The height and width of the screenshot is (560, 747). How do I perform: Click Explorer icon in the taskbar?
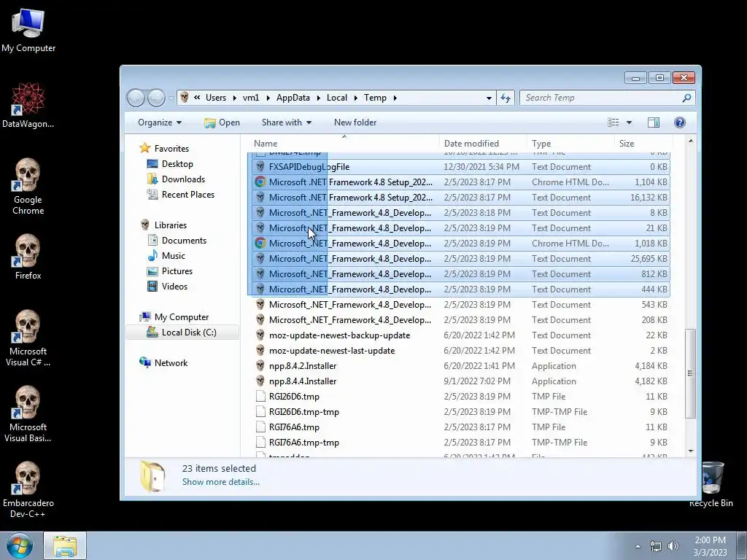coord(65,545)
